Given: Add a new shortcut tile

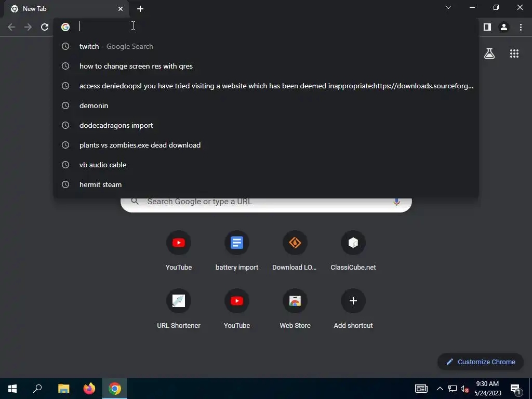Looking at the screenshot, I should pos(353,309).
